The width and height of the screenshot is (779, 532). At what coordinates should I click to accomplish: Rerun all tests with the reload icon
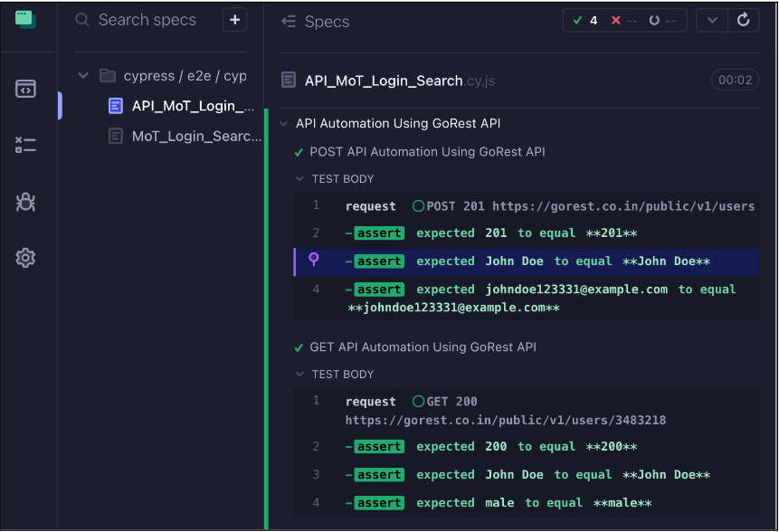743,20
